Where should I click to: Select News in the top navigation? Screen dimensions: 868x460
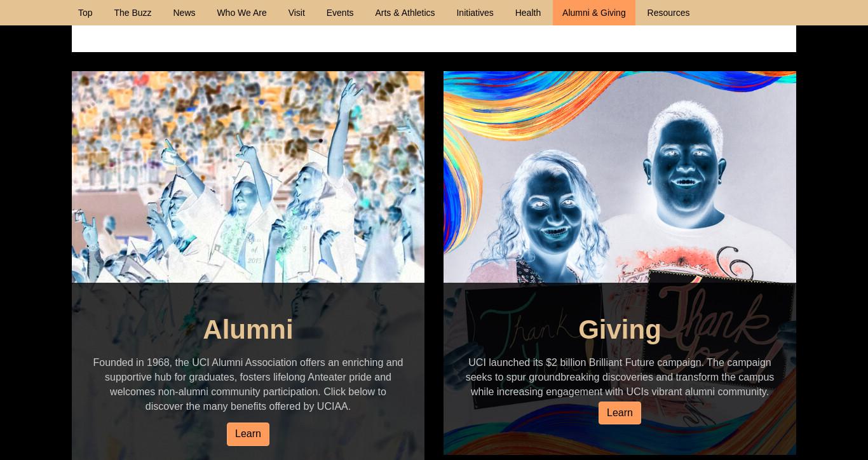click(184, 13)
